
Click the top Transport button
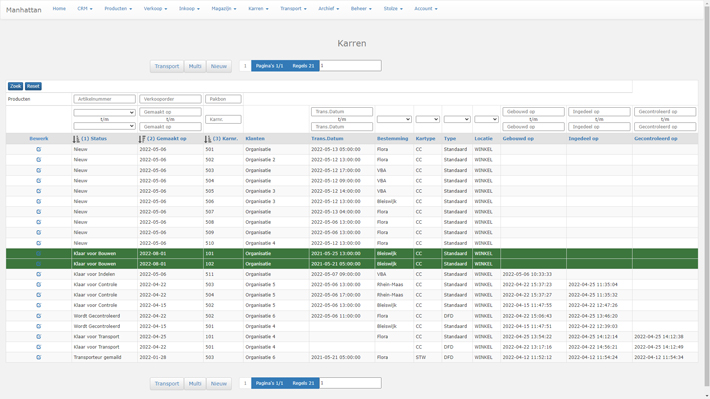pos(167,66)
